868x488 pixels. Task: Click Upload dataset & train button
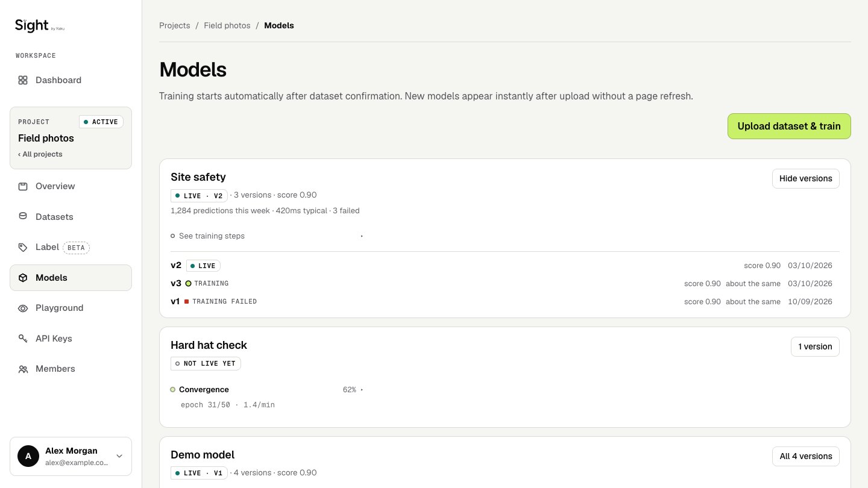click(x=789, y=126)
